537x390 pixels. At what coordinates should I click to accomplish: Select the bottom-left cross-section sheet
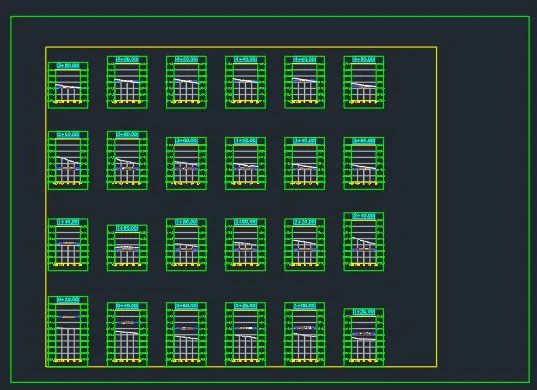[x=68, y=331]
